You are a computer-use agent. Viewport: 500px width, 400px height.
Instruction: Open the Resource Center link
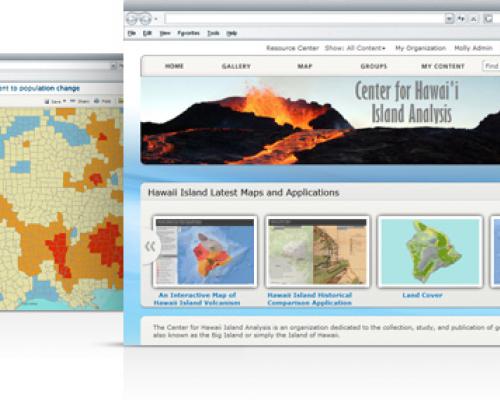292,48
